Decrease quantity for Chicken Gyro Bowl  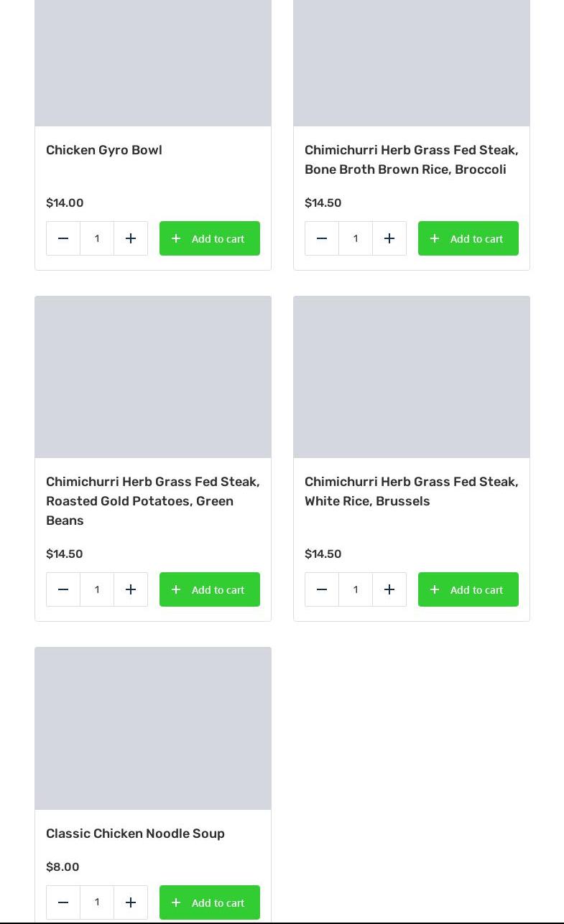click(x=63, y=238)
